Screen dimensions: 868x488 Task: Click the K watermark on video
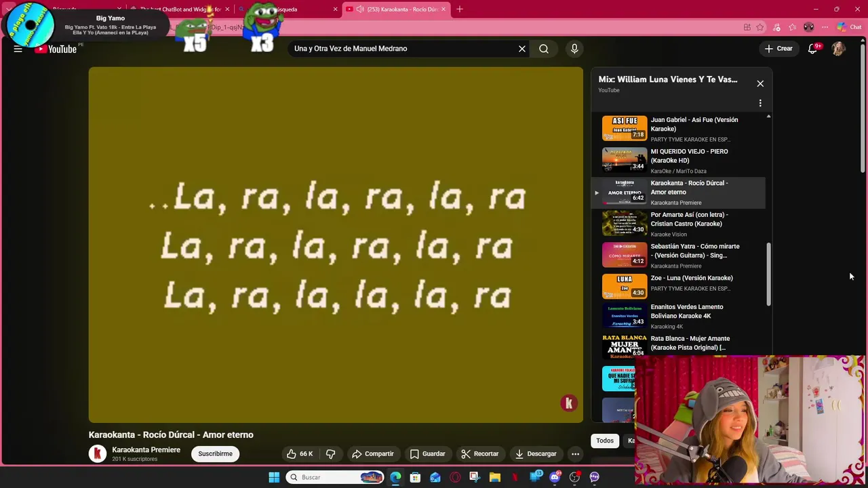click(569, 403)
